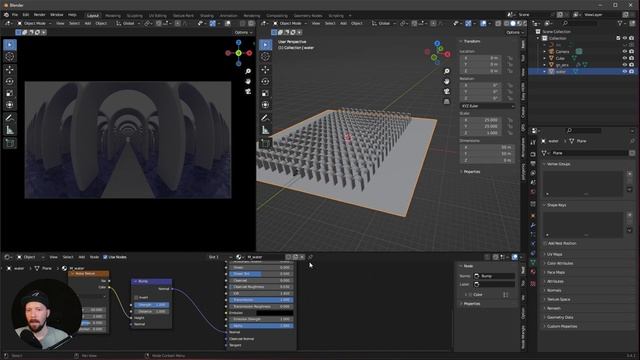This screenshot has height=360, width=640.
Task: Disable render for water object camera icon
Action: click(x=631, y=71)
